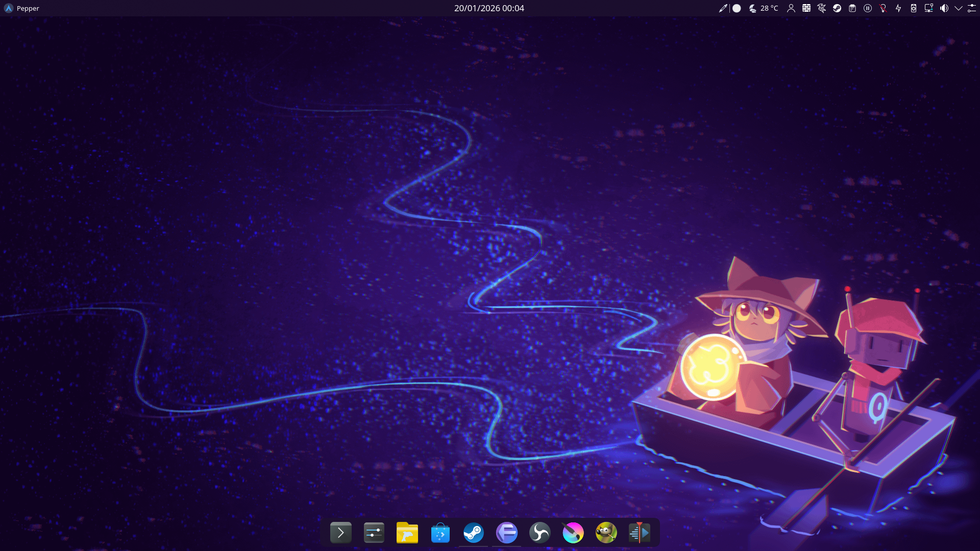Expand hidden system tray icons arrow
The width and height of the screenshot is (980, 551).
(x=959, y=8)
